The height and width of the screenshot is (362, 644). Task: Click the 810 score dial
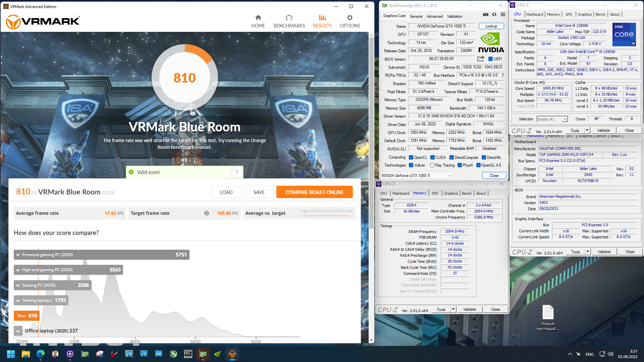185,78
